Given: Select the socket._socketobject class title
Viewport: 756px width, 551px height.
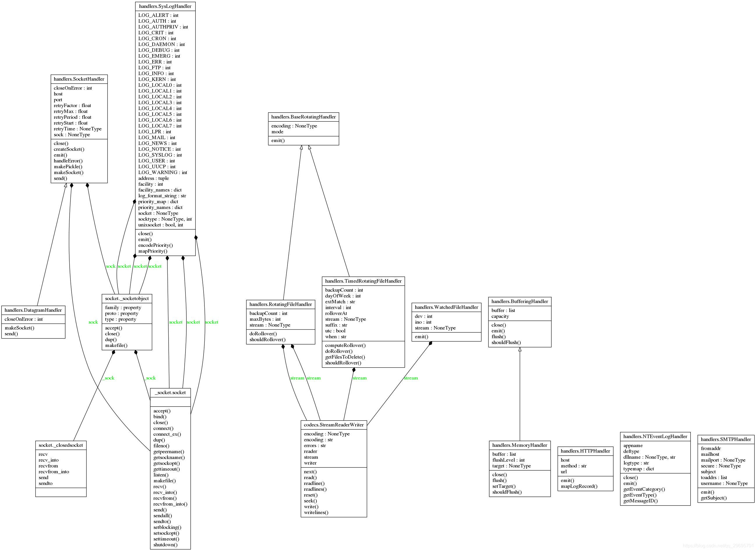Looking at the screenshot, I should [127, 299].
